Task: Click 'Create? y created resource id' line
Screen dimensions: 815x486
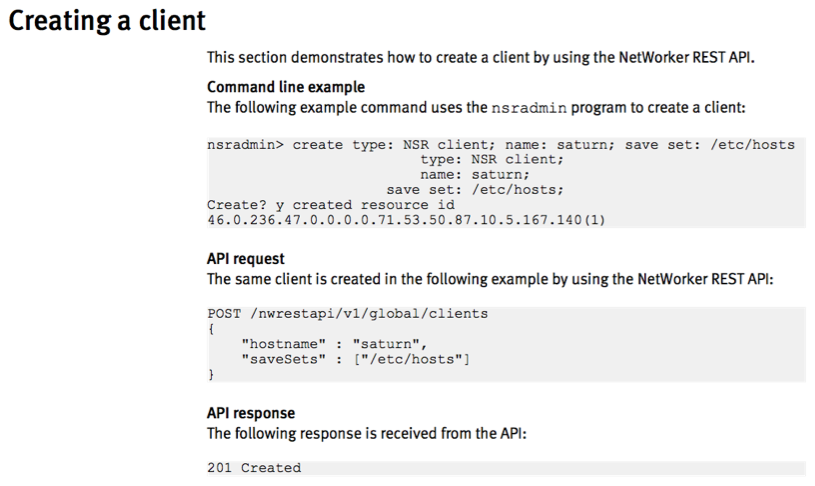Action: tap(331, 205)
